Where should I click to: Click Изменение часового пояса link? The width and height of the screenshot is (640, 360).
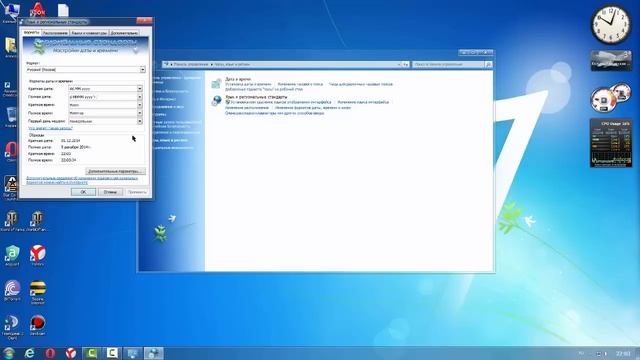point(300,84)
